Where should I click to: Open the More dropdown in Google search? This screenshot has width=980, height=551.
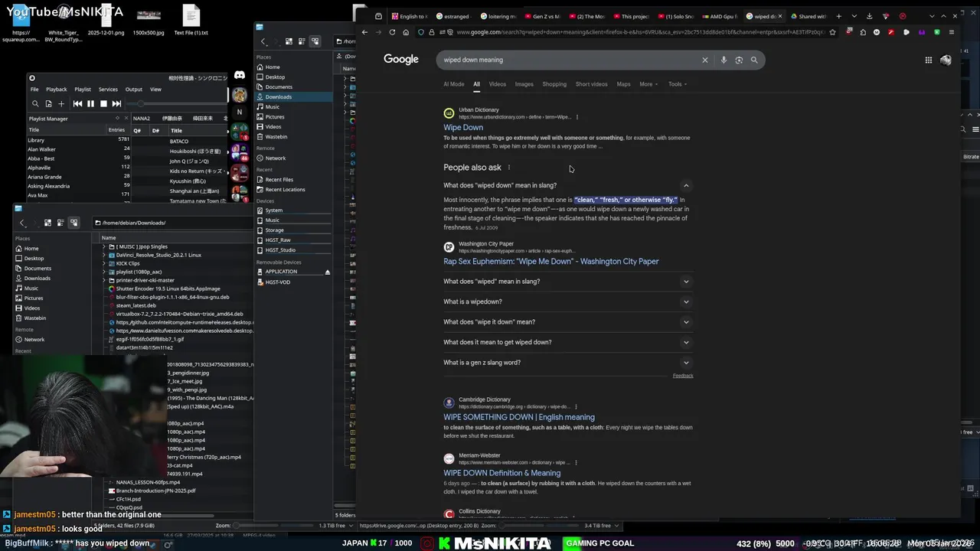tap(648, 84)
